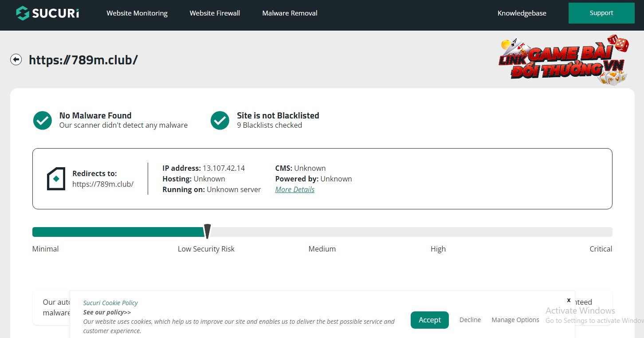Click the Hosting: Unknown text

(x=194, y=179)
